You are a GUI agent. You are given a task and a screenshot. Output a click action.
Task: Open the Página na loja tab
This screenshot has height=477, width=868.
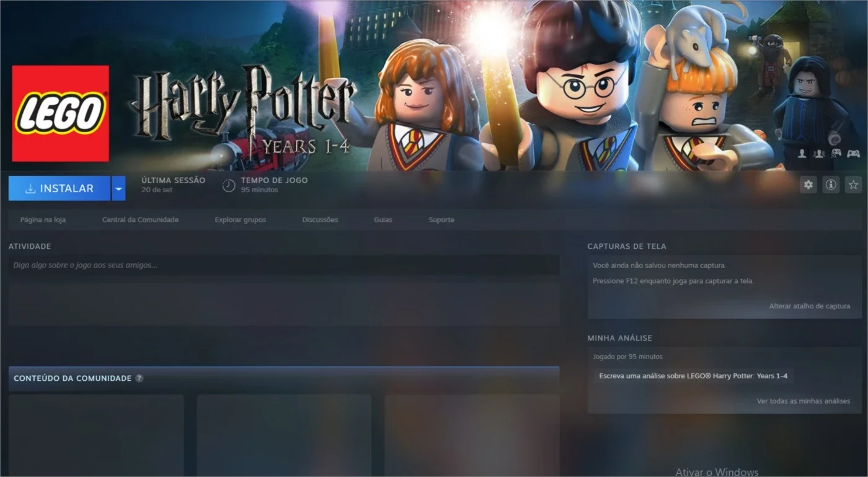click(43, 220)
